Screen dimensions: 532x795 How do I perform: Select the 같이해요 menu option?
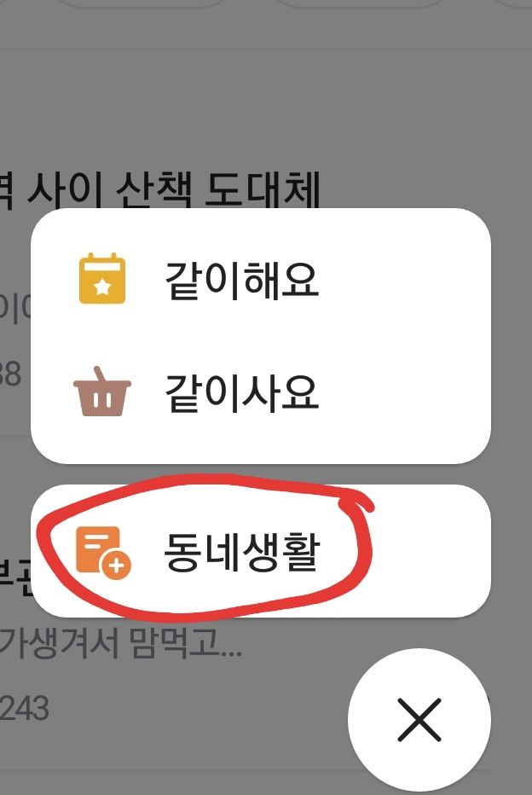pyautogui.click(x=260, y=279)
